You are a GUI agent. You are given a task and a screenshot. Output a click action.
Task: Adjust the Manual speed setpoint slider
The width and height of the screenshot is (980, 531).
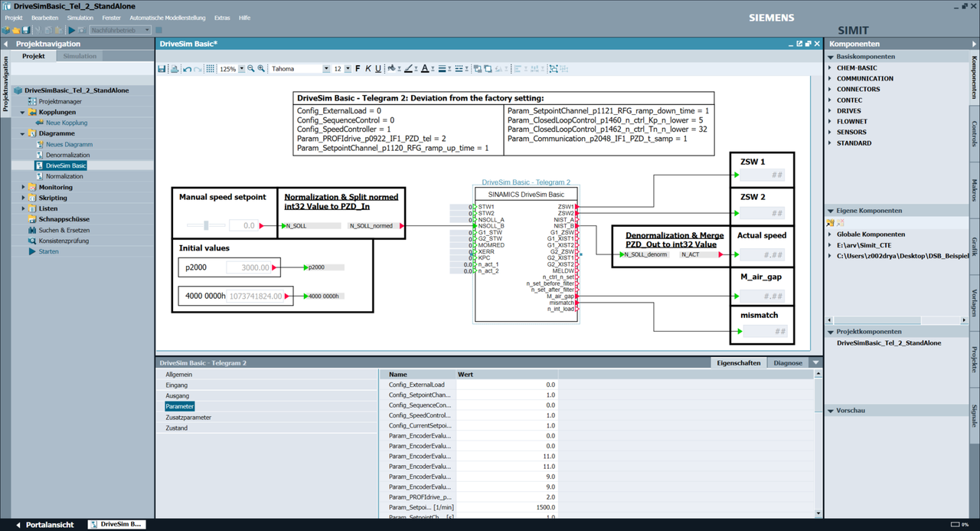click(206, 225)
